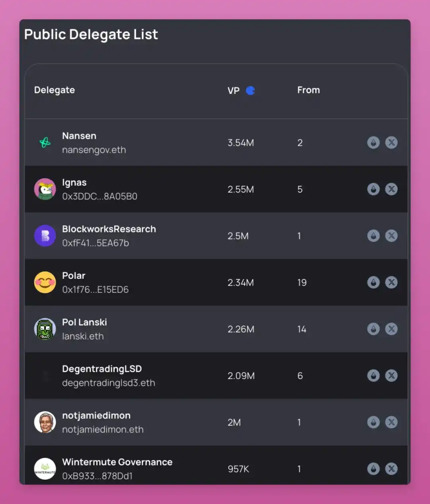Click the blue icon next to VP
430x504 pixels.
point(250,91)
